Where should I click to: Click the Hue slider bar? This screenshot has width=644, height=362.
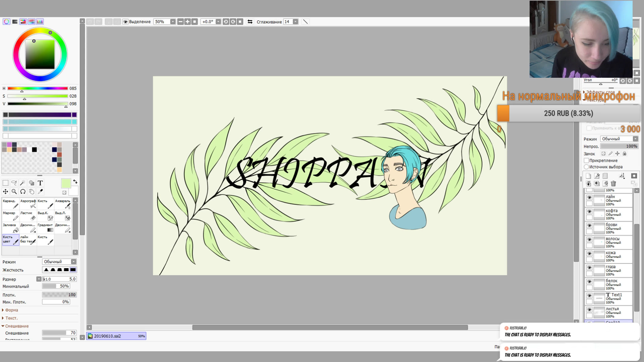click(x=38, y=88)
